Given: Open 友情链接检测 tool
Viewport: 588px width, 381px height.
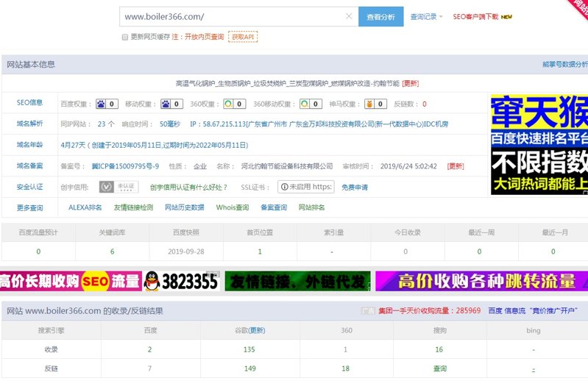Looking at the screenshot, I should click(x=133, y=207).
